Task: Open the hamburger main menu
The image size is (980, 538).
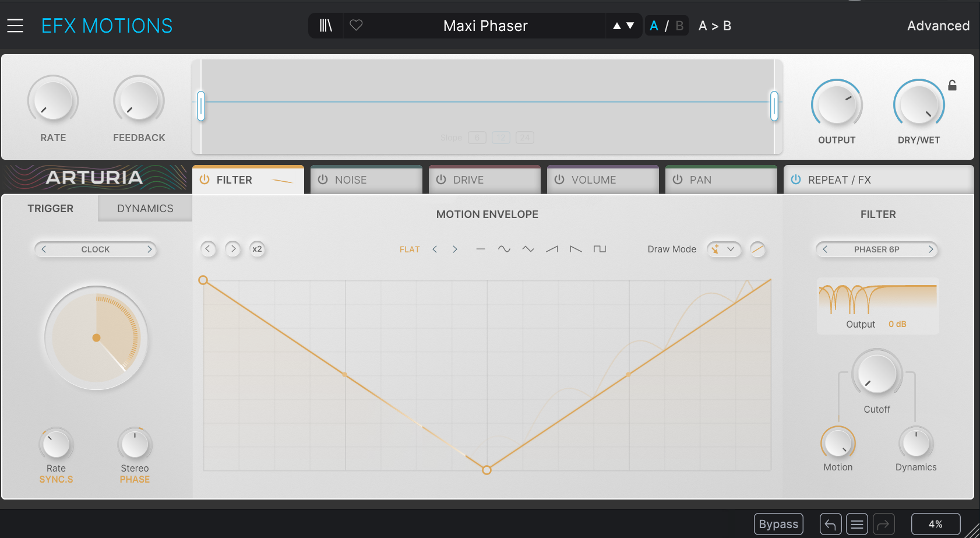Action: pyautogui.click(x=15, y=26)
